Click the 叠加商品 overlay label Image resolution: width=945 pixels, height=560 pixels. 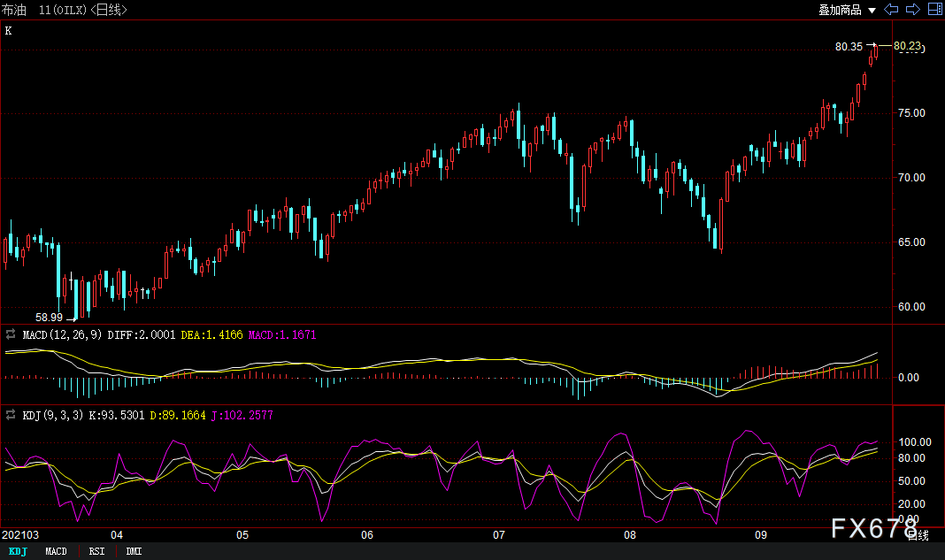(840, 10)
